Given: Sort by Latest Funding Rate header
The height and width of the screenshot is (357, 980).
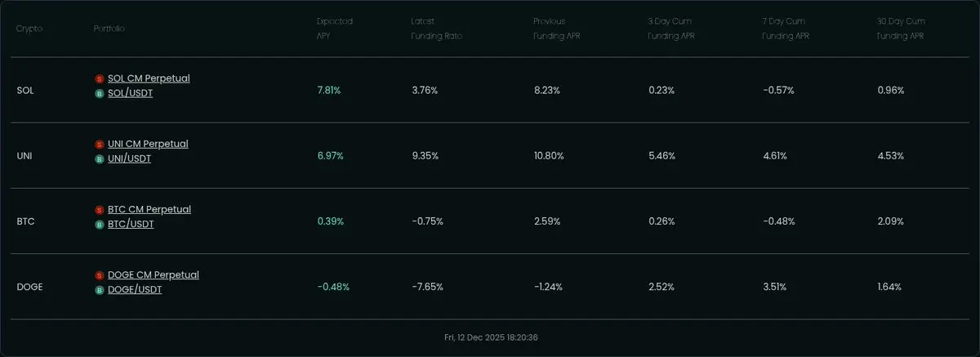Looking at the screenshot, I should [x=434, y=29].
